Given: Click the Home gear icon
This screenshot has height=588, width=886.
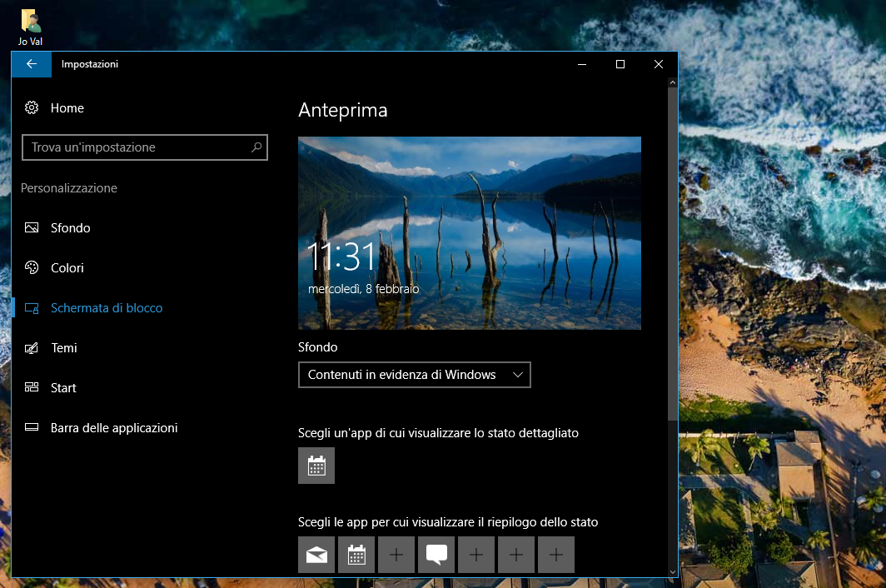Looking at the screenshot, I should pos(31,107).
